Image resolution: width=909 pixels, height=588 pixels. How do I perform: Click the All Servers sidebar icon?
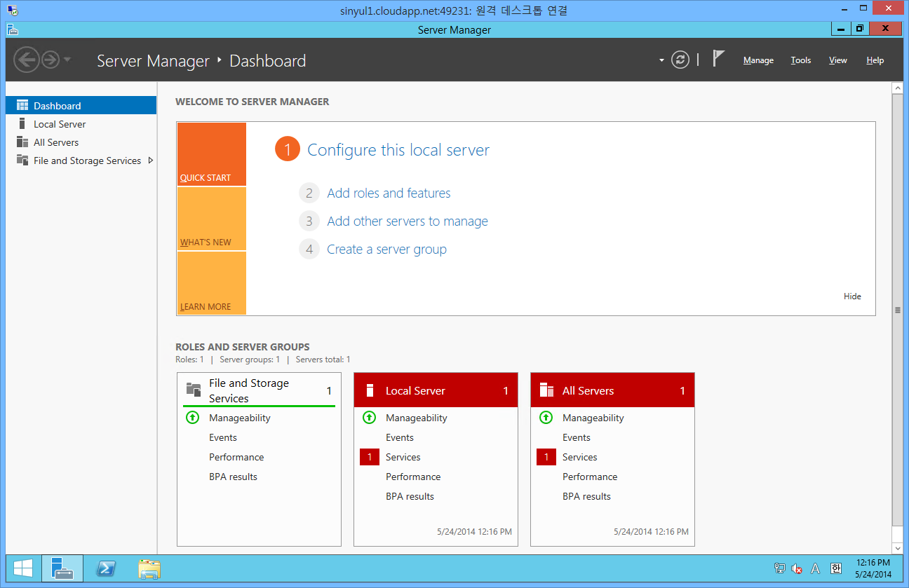(x=22, y=142)
